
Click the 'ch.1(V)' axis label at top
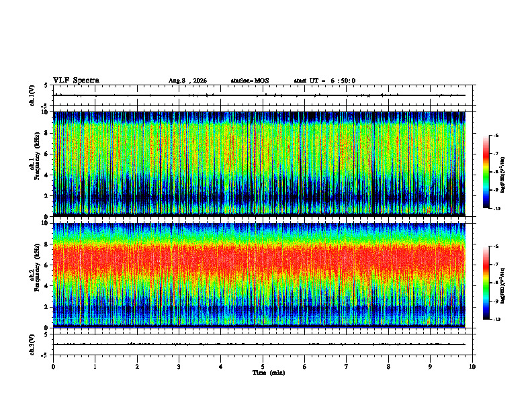[32, 95]
